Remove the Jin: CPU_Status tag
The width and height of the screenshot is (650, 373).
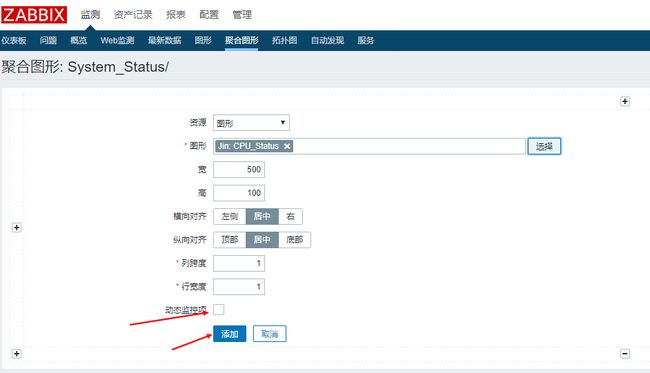tap(287, 146)
